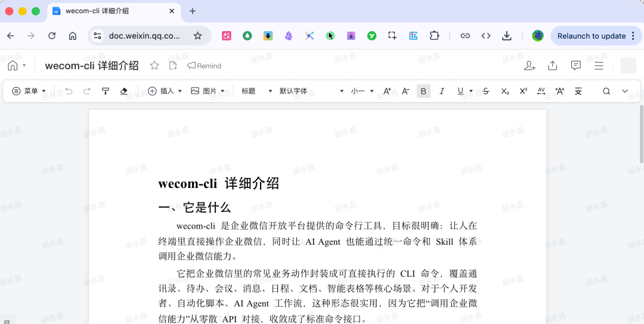
Task: Toggle subscript formatting
Action: click(x=505, y=91)
